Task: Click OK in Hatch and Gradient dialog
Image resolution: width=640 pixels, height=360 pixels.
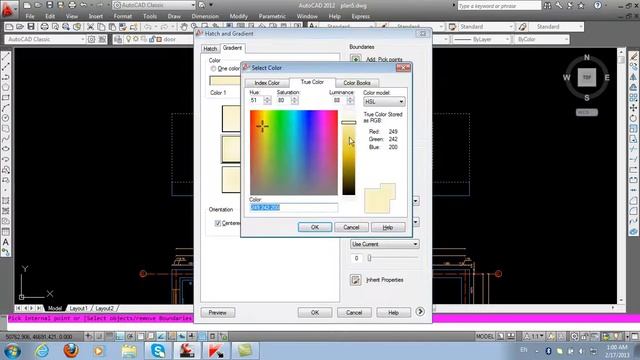Action: pos(315,313)
